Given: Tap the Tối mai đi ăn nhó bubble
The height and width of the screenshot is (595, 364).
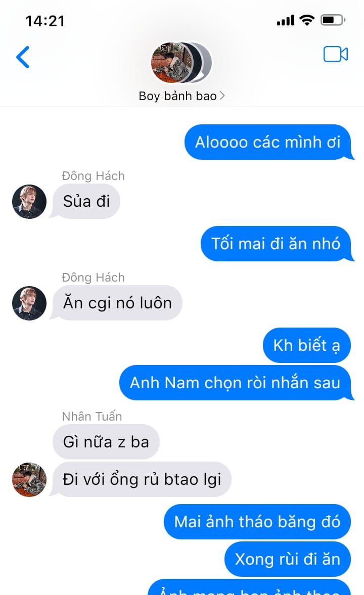Looking at the screenshot, I should (x=277, y=244).
